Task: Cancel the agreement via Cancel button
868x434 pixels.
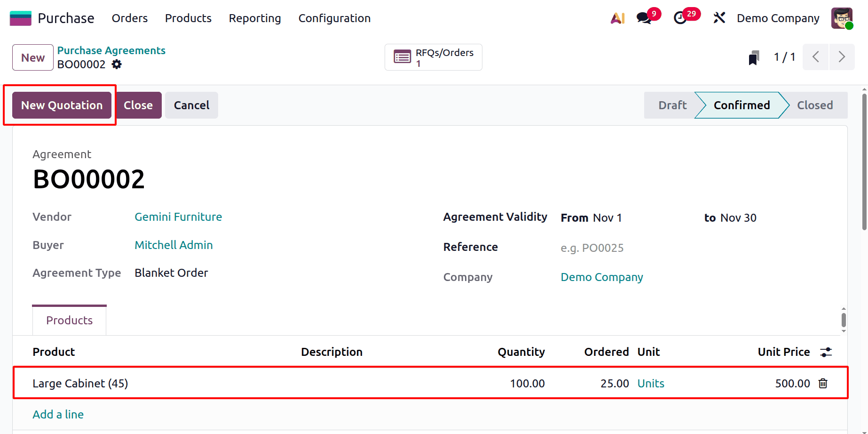Action: (x=191, y=105)
